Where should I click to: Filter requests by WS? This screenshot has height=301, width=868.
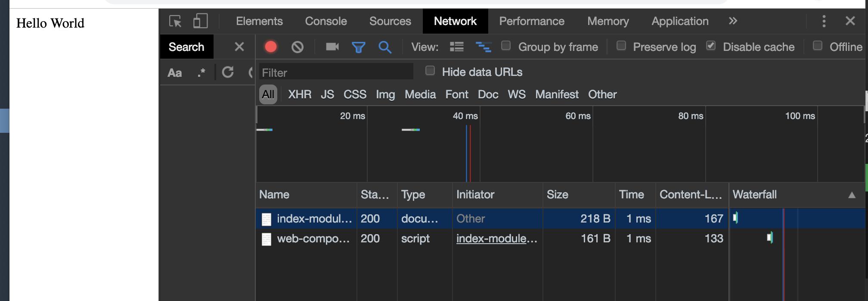coord(517,94)
